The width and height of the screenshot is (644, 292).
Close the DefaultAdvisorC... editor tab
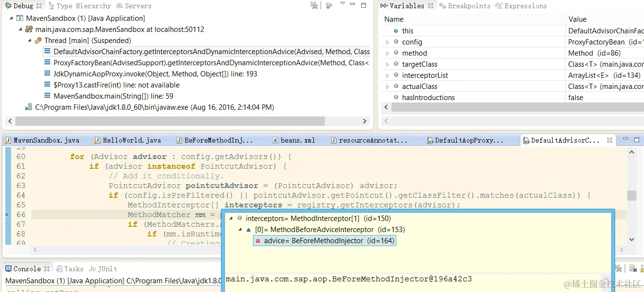click(610, 140)
